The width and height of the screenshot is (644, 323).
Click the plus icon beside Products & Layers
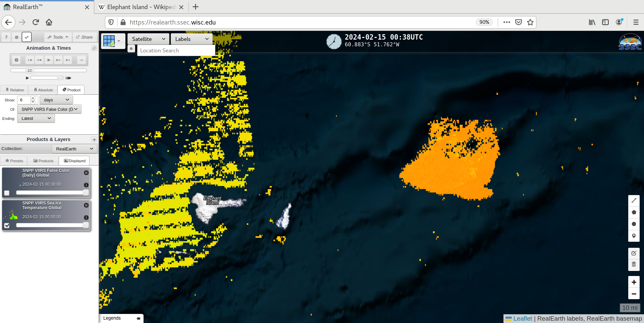click(94, 139)
